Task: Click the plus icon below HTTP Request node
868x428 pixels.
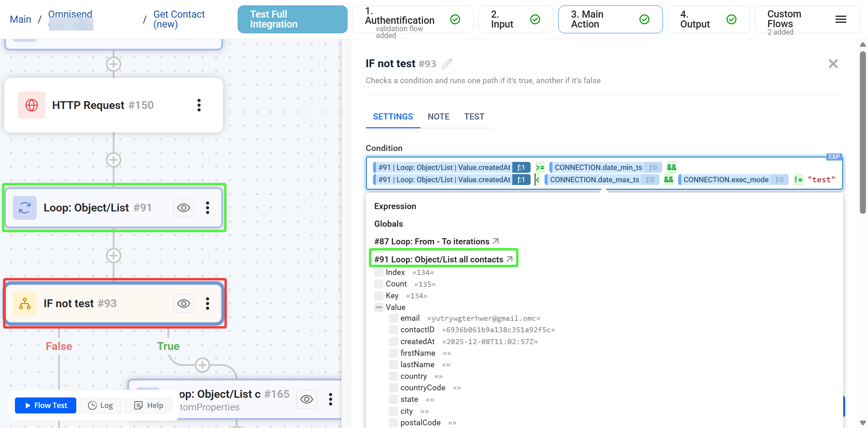Action: tap(114, 160)
